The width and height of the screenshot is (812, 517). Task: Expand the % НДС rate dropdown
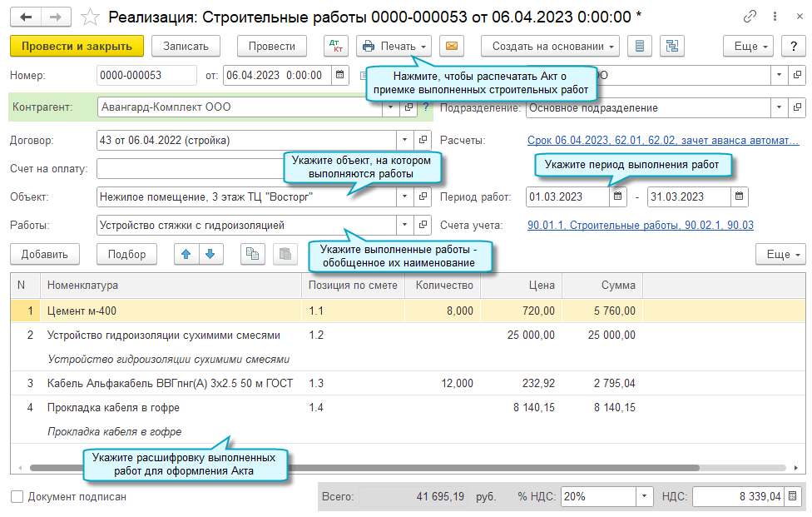click(644, 496)
